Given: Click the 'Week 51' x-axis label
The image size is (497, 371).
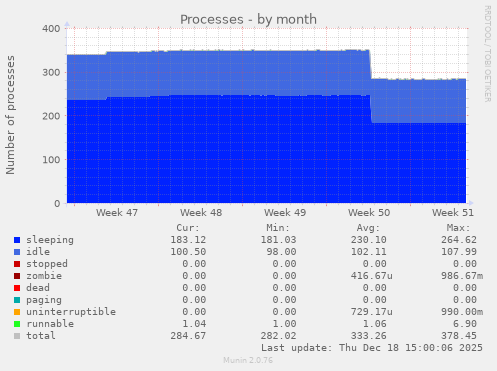Looking at the screenshot, I should pyautogui.click(x=453, y=213).
